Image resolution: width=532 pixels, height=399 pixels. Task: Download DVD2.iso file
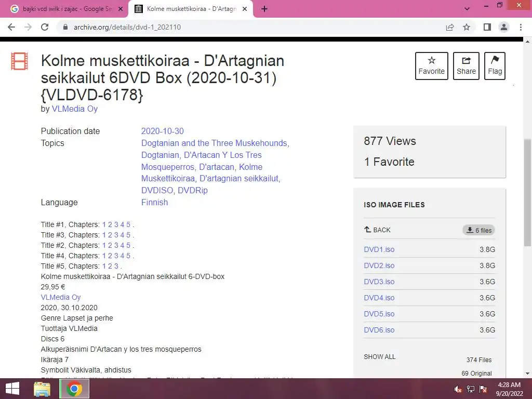[379, 265]
